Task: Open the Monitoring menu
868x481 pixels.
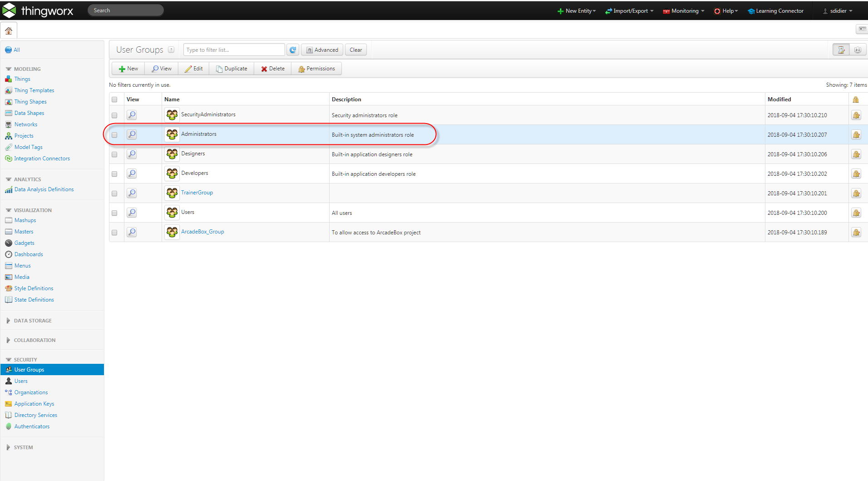Action: [x=684, y=11]
